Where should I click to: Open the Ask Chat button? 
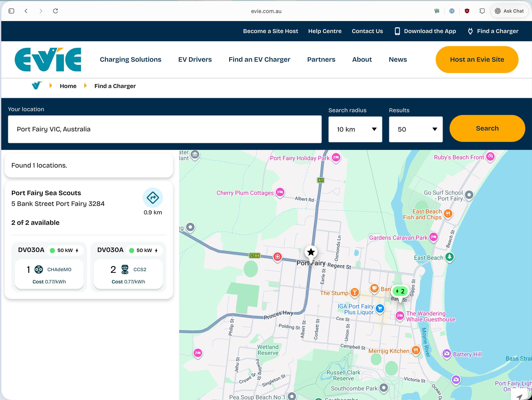click(509, 11)
